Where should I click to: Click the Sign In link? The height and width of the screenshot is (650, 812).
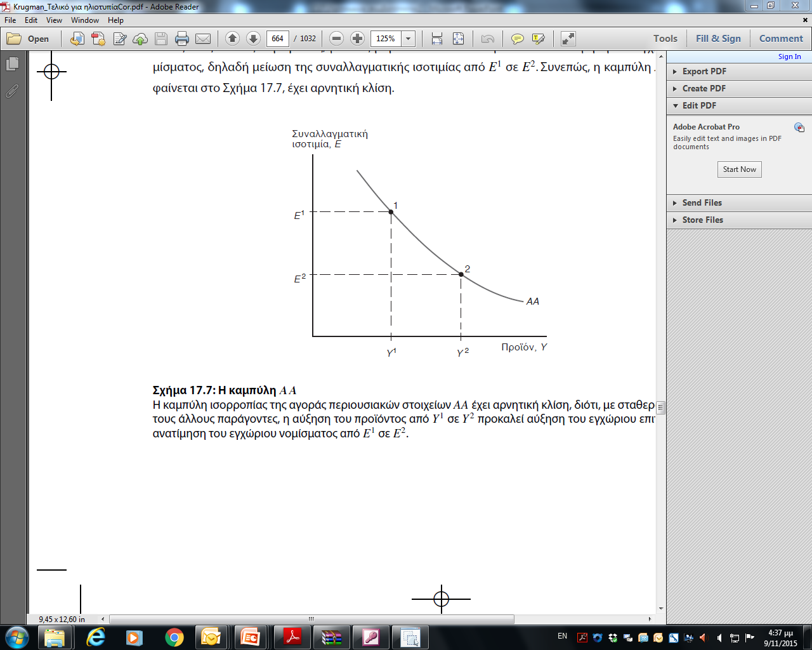tap(789, 56)
